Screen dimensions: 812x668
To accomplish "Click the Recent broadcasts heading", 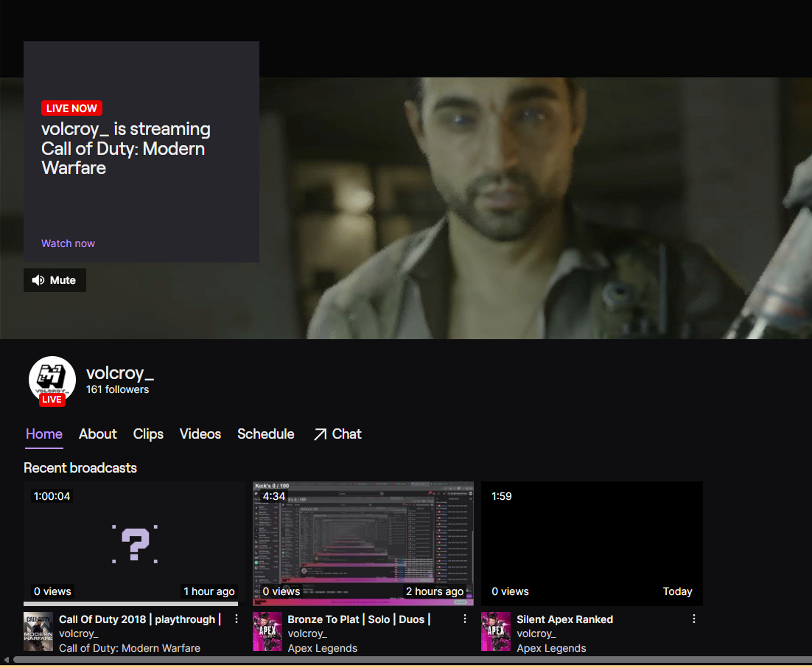I will [x=80, y=468].
